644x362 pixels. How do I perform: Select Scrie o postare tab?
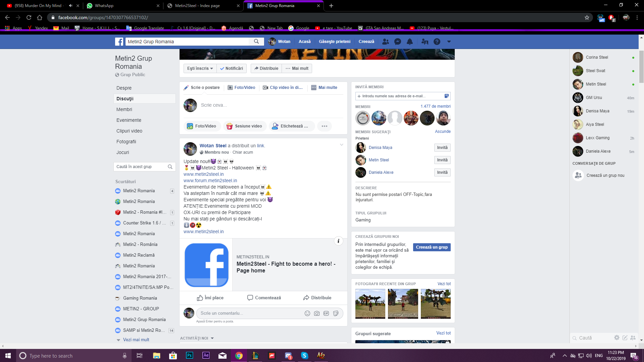tap(202, 88)
